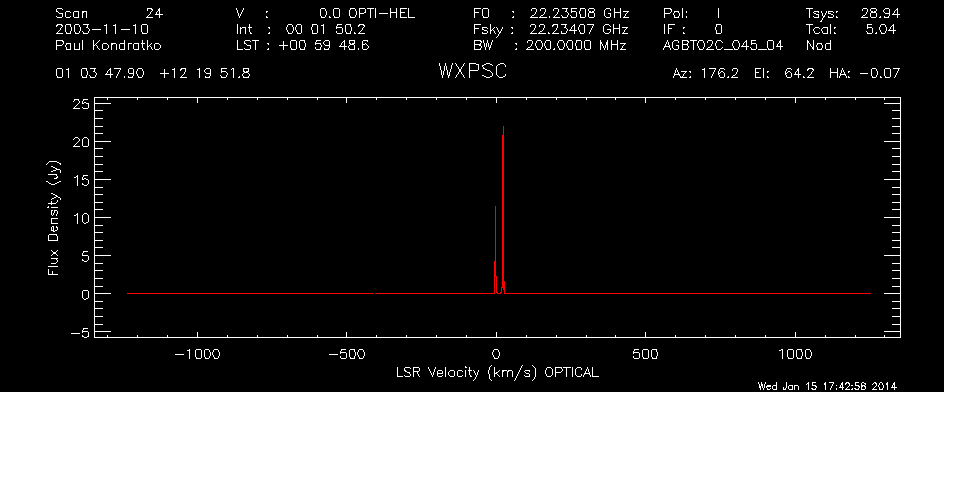This screenshot has width=962, height=490.
Task: Click the Nod procedure label
Action: pyautogui.click(x=819, y=45)
